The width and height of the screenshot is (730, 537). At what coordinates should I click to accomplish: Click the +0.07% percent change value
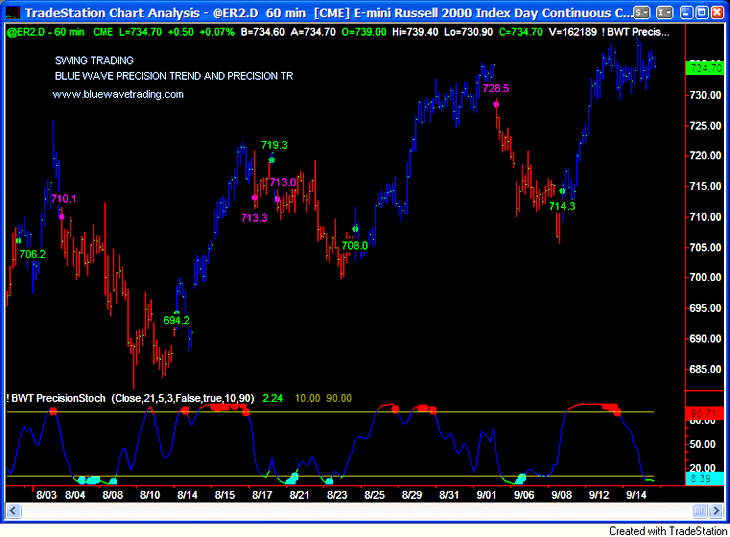[x=217, y=32]
